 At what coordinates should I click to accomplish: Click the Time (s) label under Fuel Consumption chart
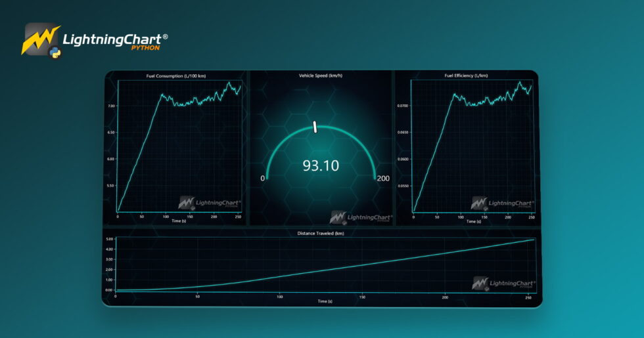click(x=179, y=221)
